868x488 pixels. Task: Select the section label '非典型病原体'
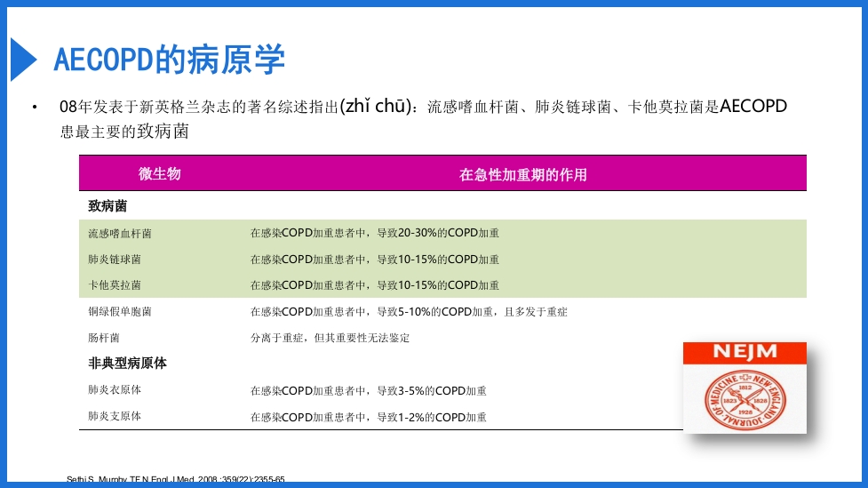pos(127,364)
